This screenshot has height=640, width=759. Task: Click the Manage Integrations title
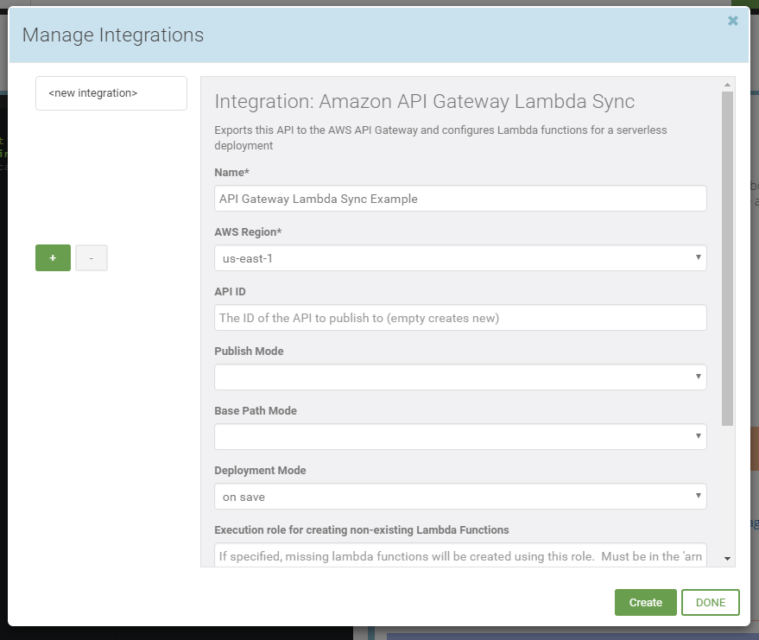pos(113,35)
